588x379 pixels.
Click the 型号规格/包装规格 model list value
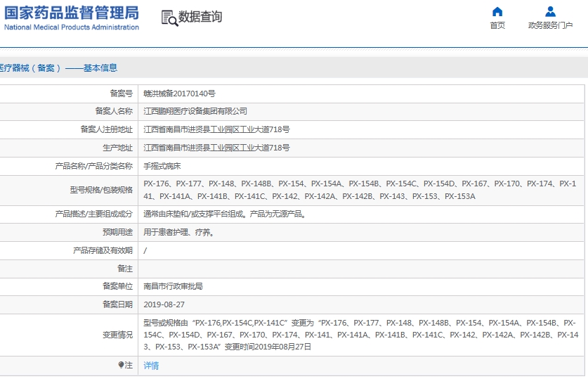[360, 191]
